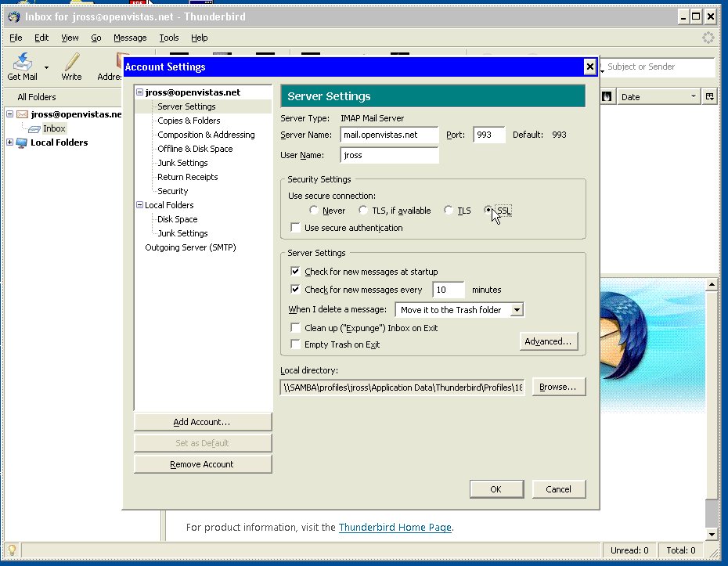Open the File menu
The image size is (728, 566).
(16, 38)
